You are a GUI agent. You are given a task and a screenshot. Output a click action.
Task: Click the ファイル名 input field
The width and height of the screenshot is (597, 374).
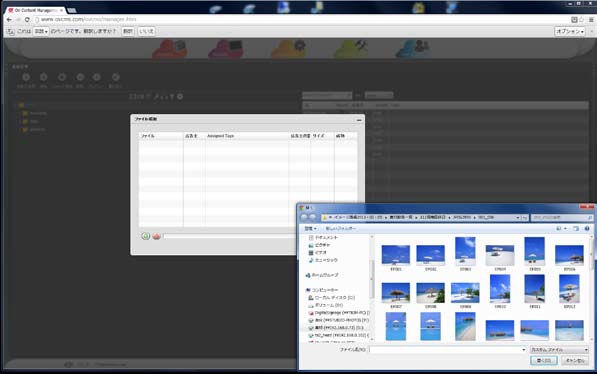(x=447, y=350)
